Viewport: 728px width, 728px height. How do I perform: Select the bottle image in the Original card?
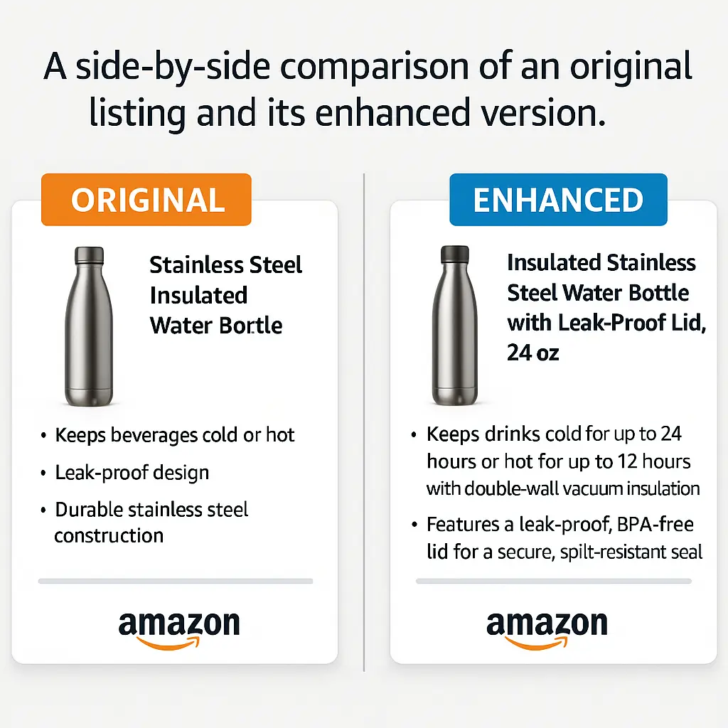(89, 327)
